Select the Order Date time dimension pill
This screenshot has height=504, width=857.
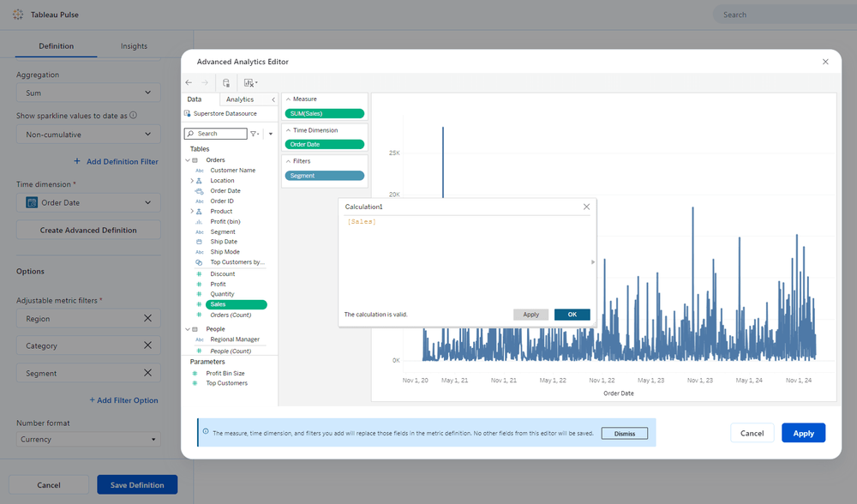click(325, 144)
